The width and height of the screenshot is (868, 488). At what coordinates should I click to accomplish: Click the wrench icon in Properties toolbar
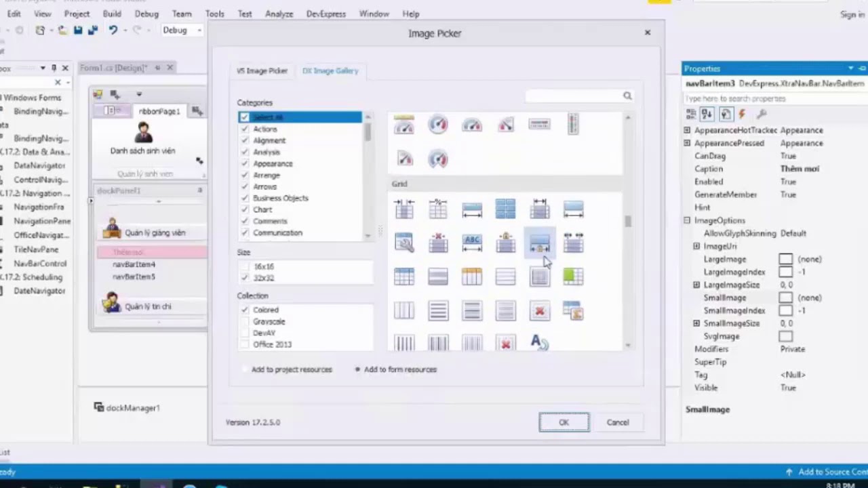tap(761, 114)
